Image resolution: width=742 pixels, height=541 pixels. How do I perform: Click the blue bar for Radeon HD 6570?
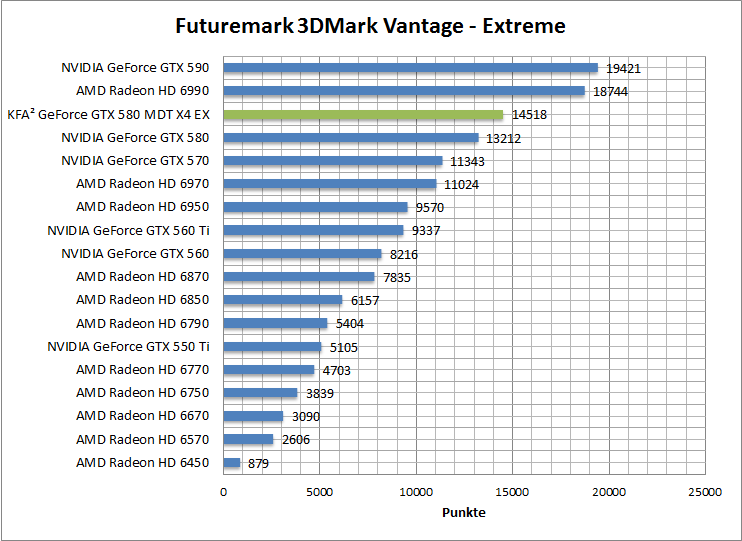tap(248, 439)
